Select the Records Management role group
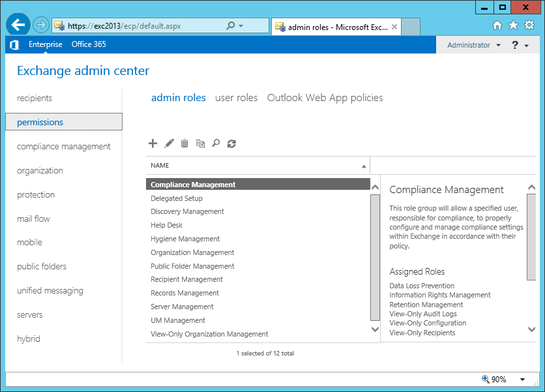Image resolution: width=545 pixels, height=392 pixels. (x=258, y=294)
